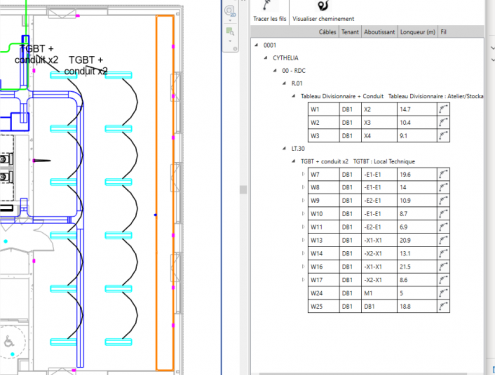Image resolution: width=495 pixels, height=375 pixels.
Task: Expand the W14 cable row
Action: coord(303,253)
